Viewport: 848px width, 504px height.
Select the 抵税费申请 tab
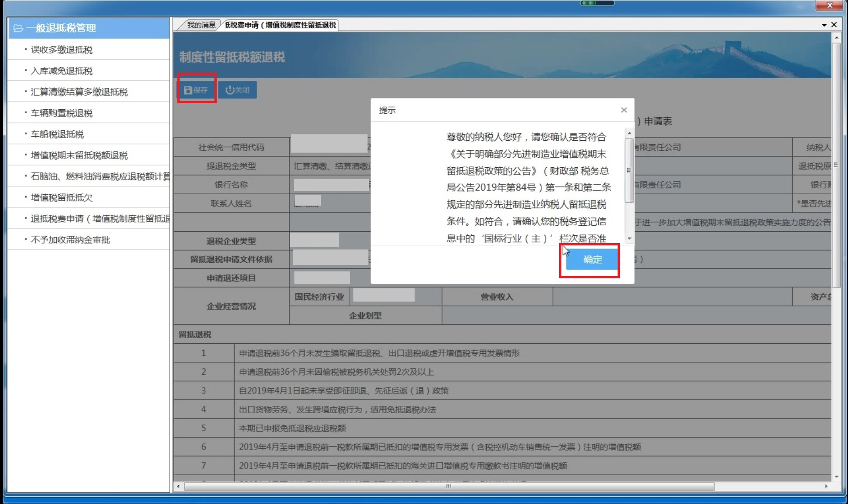(280, 25)
